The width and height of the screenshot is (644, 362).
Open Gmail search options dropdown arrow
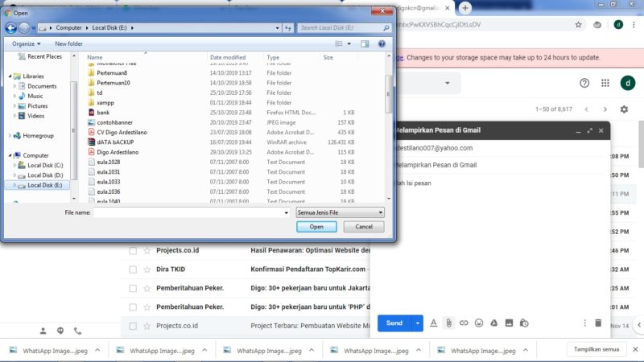pos(448,83)
